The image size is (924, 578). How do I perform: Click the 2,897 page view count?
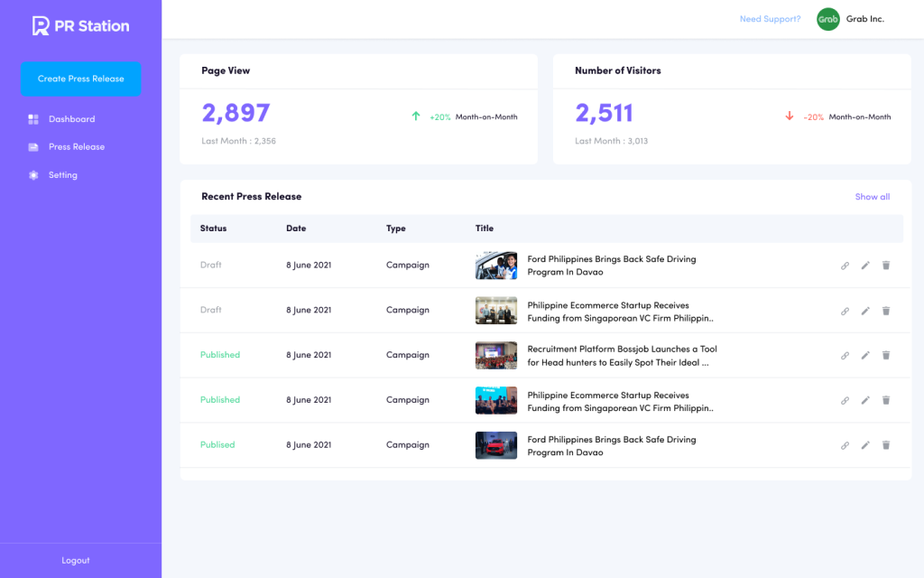236,113
